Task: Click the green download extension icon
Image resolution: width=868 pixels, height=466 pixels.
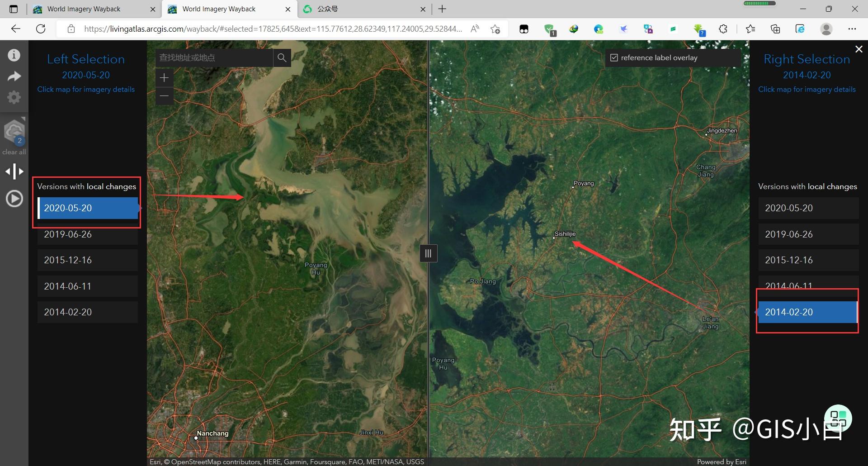Action: pos(699,30)
